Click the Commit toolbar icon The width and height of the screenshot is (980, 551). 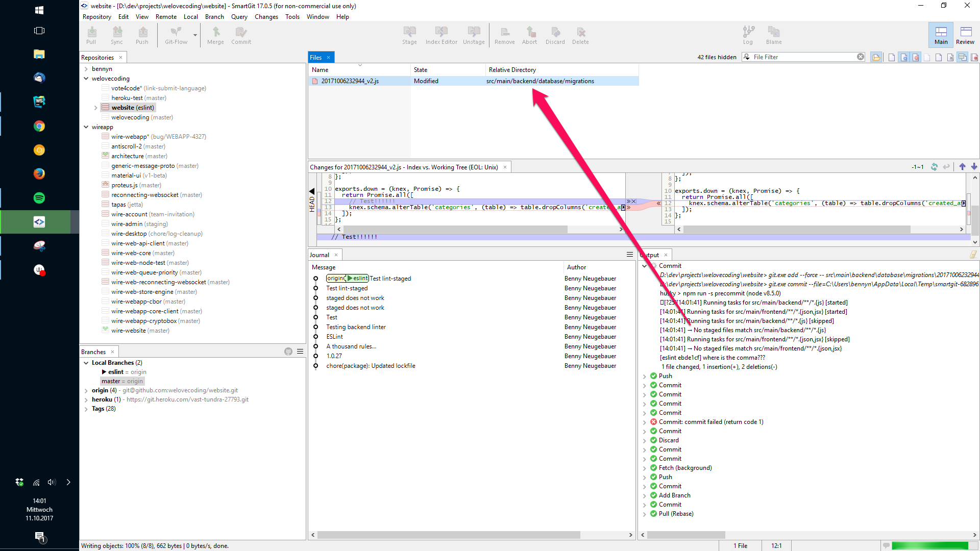coord(241,35)
